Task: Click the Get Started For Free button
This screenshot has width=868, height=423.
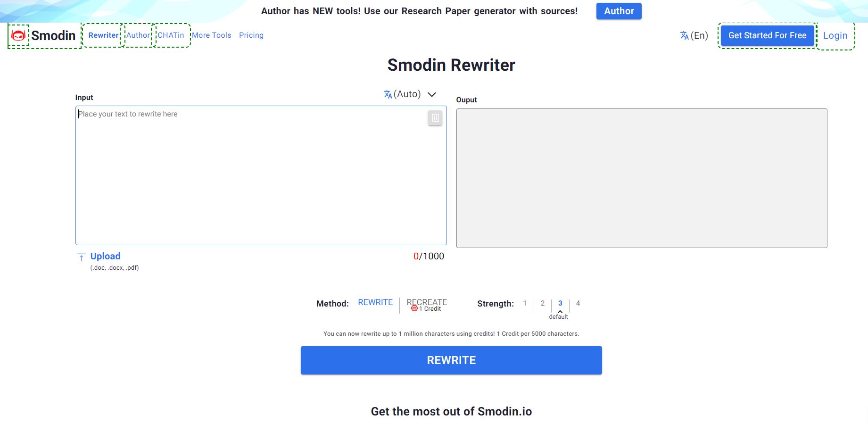Action: (767, 35)
